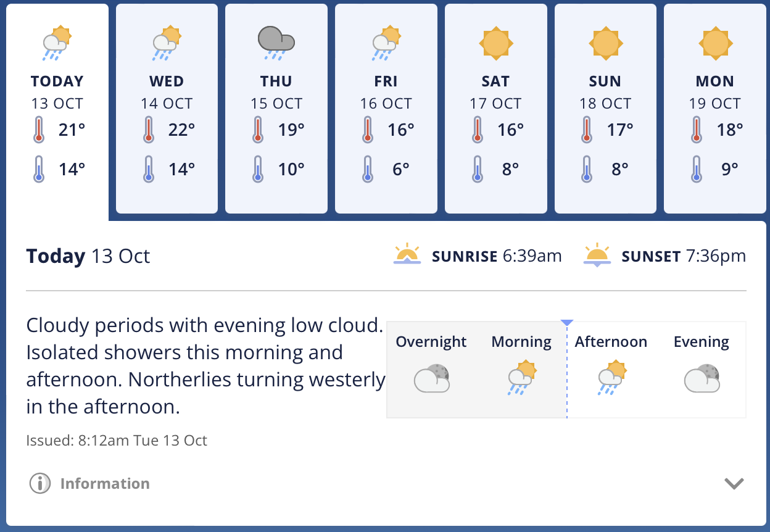The image size is (770, 532).
Task: Click the Information label
Action: 105,483
